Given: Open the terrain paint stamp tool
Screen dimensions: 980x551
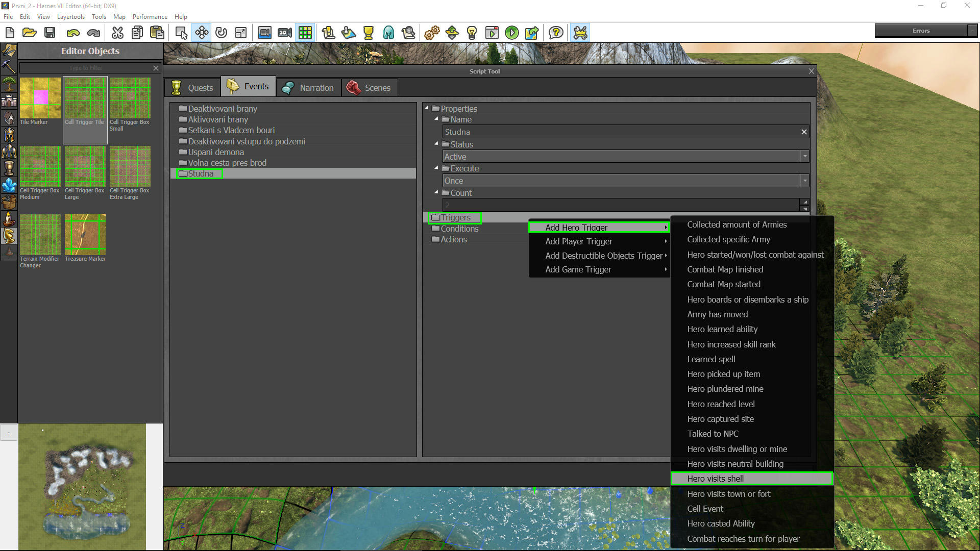Looking at the screenshot, I should pos(349,33).
